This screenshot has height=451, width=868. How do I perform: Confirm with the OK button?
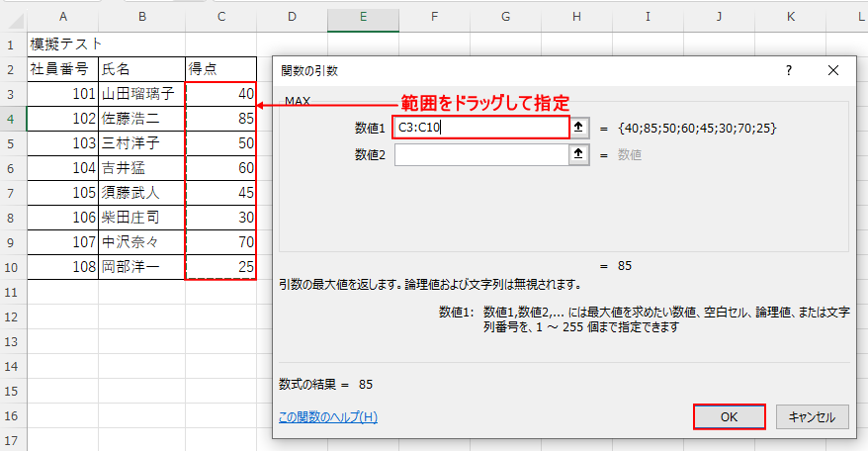click(729, 416)
